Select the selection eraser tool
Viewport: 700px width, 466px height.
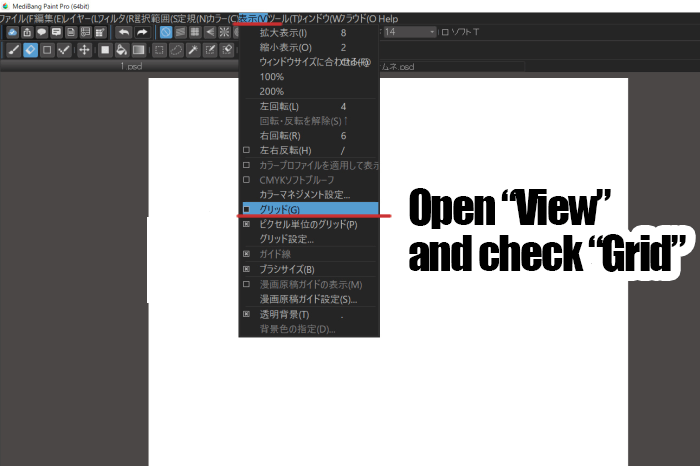click(227, 50)
